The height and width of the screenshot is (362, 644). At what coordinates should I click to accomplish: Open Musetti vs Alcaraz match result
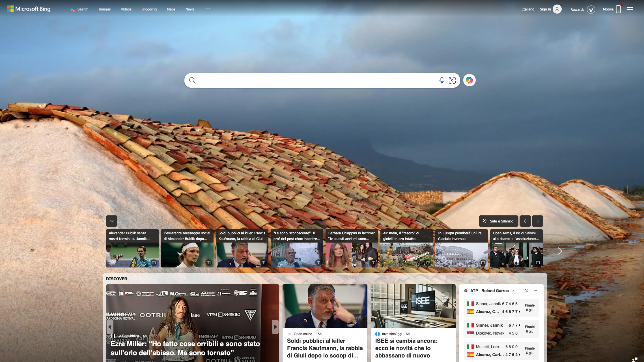pyautogui.click(x=501, y=351)
